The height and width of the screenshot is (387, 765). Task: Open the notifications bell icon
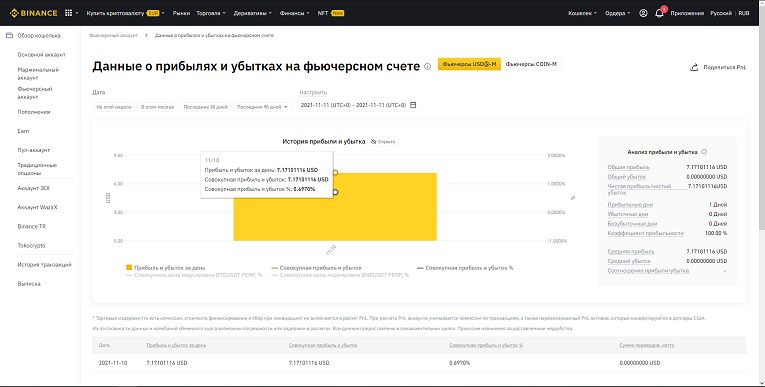pos(659,13)
